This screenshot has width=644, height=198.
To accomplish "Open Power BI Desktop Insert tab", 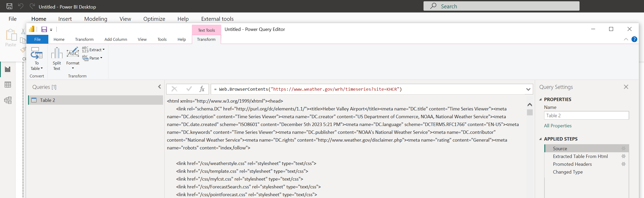I will (65, 19).
